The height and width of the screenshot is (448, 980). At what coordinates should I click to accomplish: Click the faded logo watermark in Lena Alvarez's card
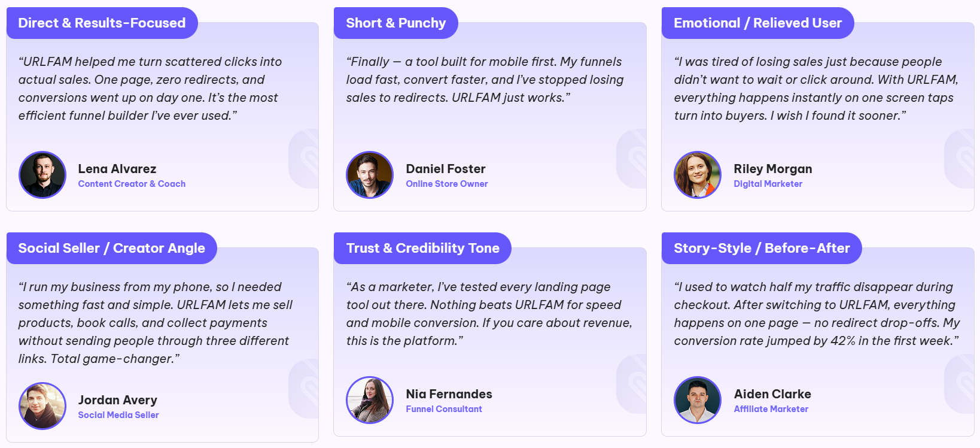(305, 159)
